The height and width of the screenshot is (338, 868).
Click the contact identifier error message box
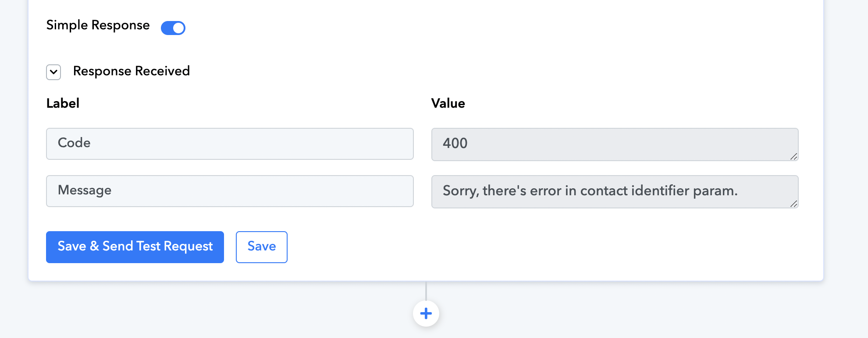tap(615, 192)
